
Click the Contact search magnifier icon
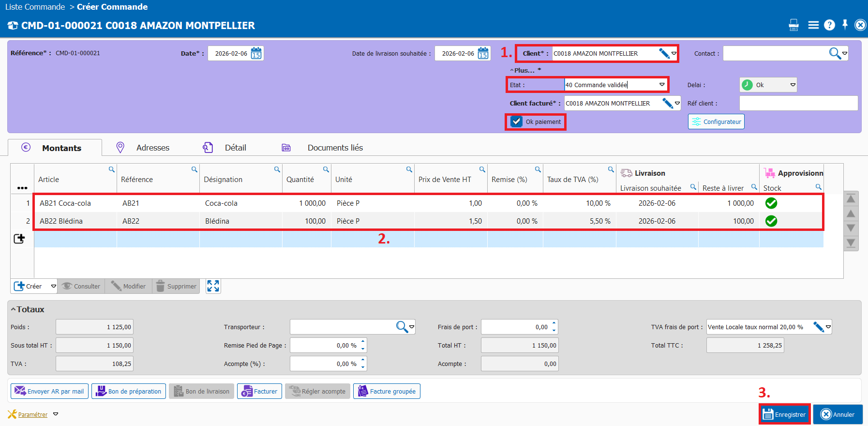pyautogui.click(x=835, y=53)
